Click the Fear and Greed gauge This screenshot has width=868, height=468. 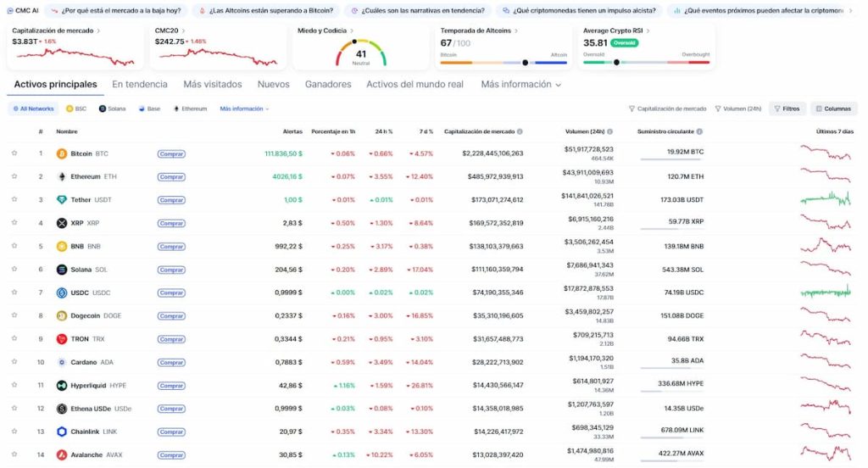coord(361,53)
